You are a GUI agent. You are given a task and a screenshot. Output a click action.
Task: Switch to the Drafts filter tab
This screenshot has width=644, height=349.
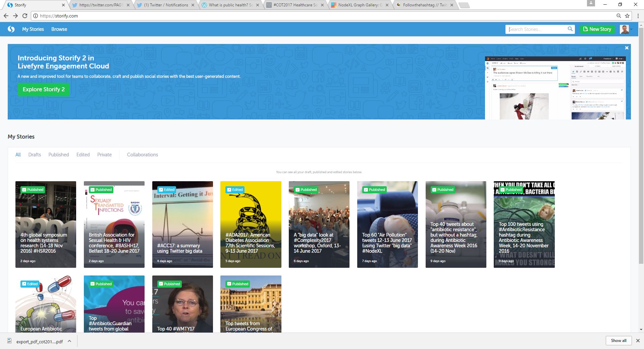click(x=35, y=155)
